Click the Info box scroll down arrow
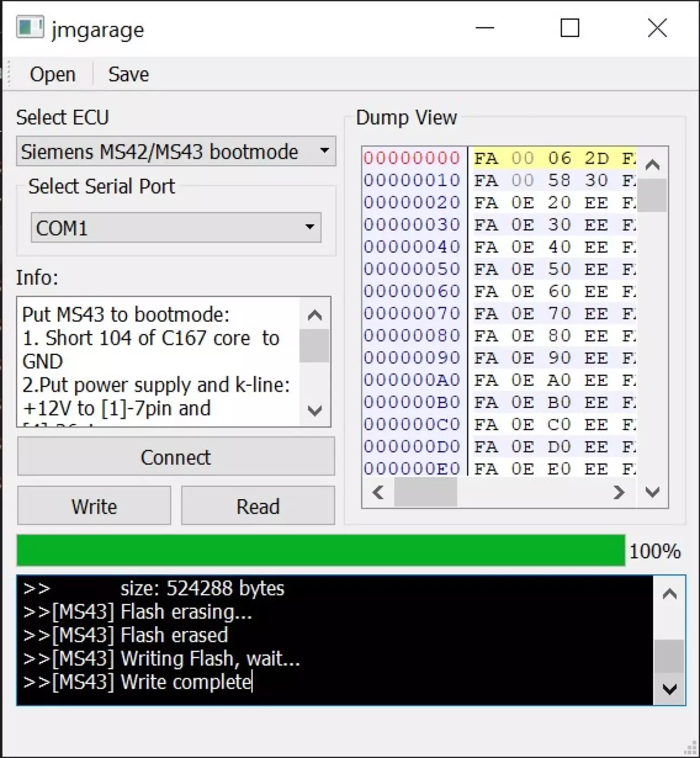The image size is (700, 758). (314, 411)
